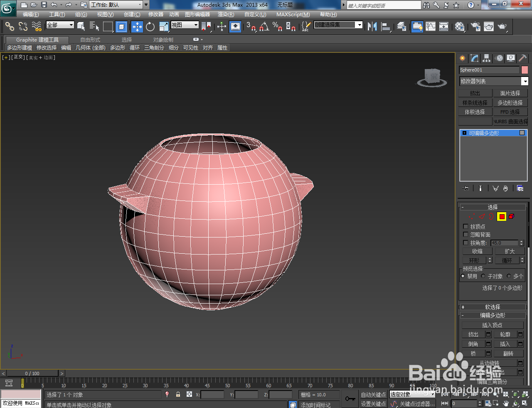Select the Link tool in main toolbar
532x408 pixels.
pos(10,27)
